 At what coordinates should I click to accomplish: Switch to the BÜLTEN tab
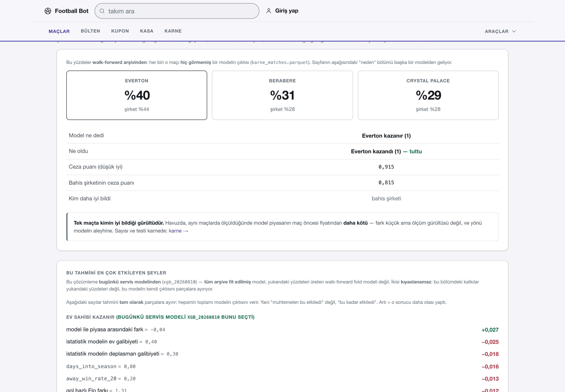pos(90,31)
